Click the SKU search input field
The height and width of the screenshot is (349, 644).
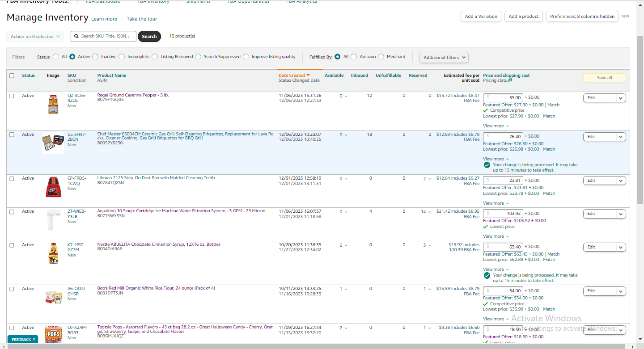tap(103, 36)
